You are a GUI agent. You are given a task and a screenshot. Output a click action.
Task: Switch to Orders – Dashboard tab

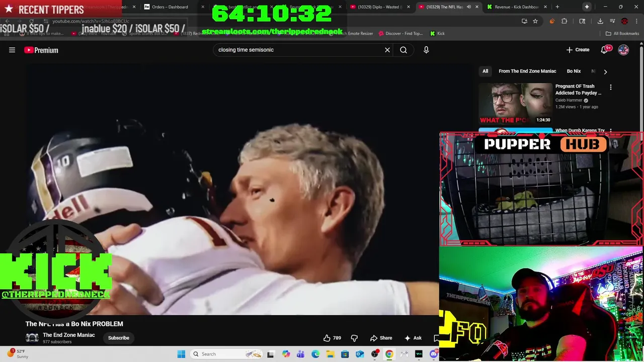pos(174,7)
